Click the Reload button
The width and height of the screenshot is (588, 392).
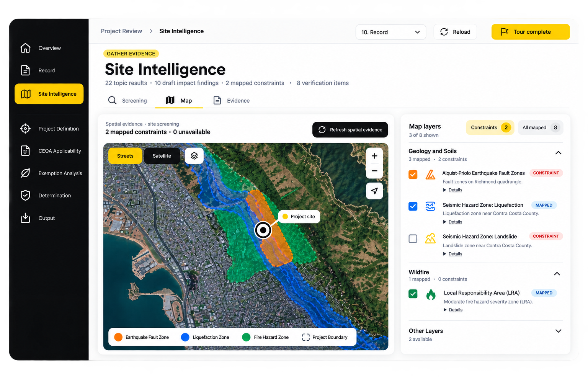tap(455, 32)
